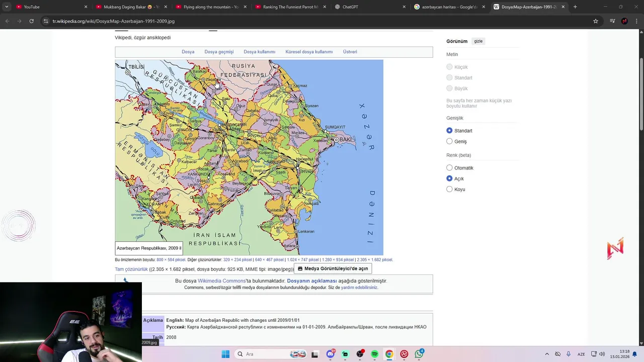This screenshot has height=362, width=644.
Task: Open site information icon in address bar
Action: tap(46, 21)
